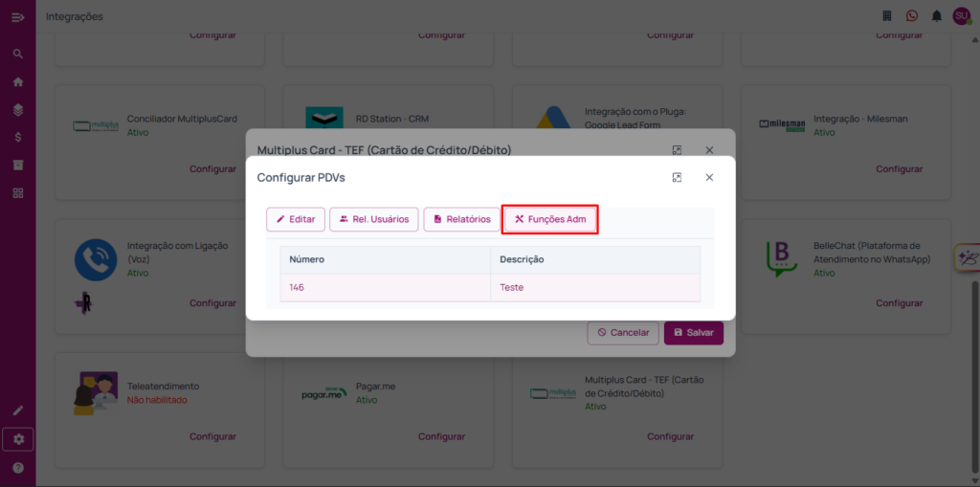
Task: Click the search magnifier icon in sidebar
Action: pos(17,54)
